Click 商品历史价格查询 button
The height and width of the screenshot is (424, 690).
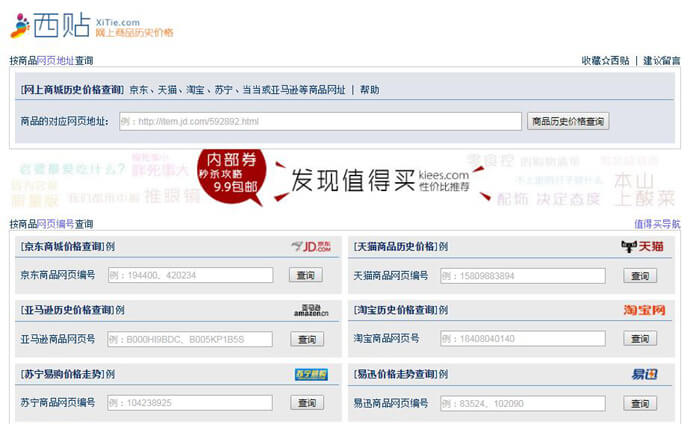click(569, 122)
